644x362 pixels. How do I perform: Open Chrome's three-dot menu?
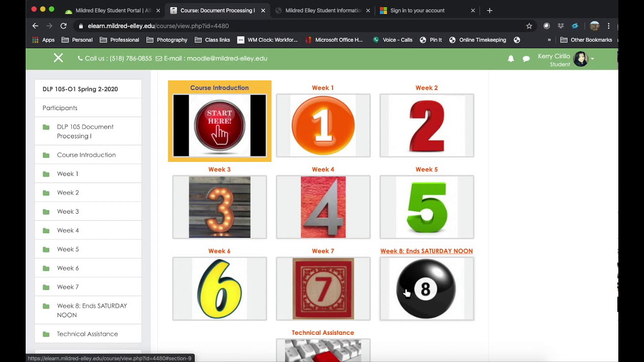(x=609, y=26)
